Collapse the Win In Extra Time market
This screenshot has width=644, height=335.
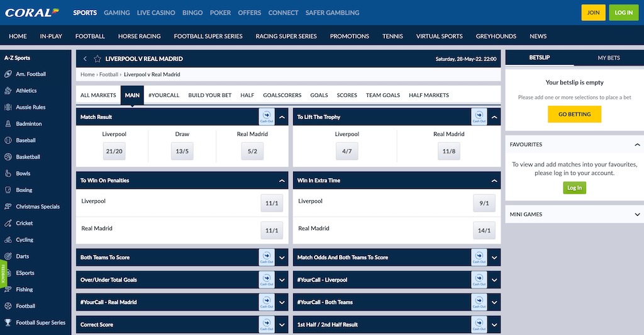pyautogui.click(x=494, y=181)
